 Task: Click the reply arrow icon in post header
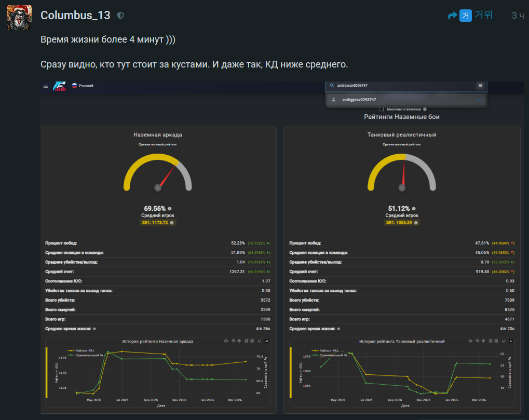click(452, 16)
